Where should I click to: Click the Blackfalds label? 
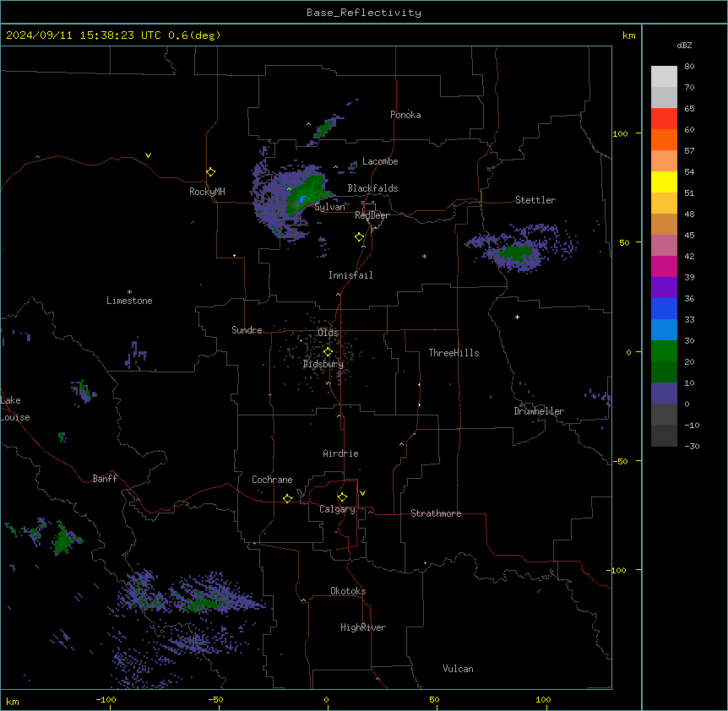click(372, 188)
